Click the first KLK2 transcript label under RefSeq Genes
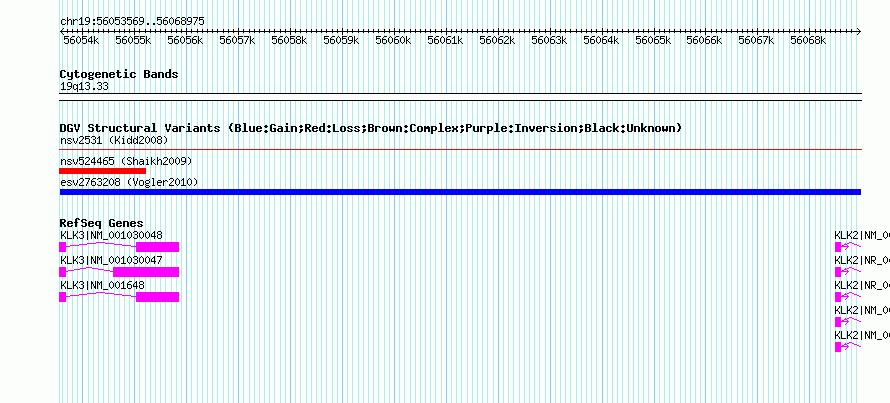This screenshot has width=890, height=403. [862, 235]
